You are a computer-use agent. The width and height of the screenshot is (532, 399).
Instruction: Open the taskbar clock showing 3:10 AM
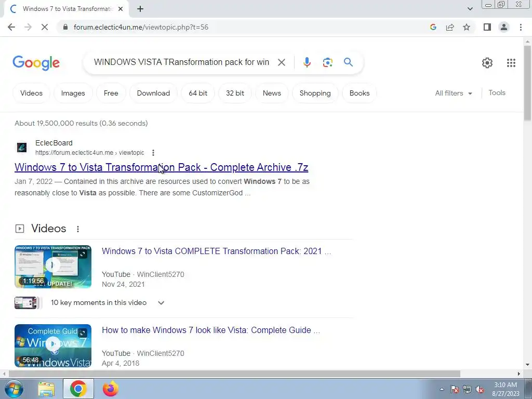pos(506,389)
